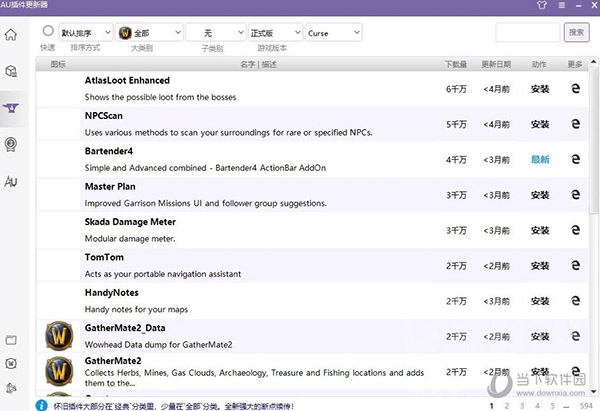Click the 搜索 search button
This screenshot has width=600, height=411.
[576, 33]
